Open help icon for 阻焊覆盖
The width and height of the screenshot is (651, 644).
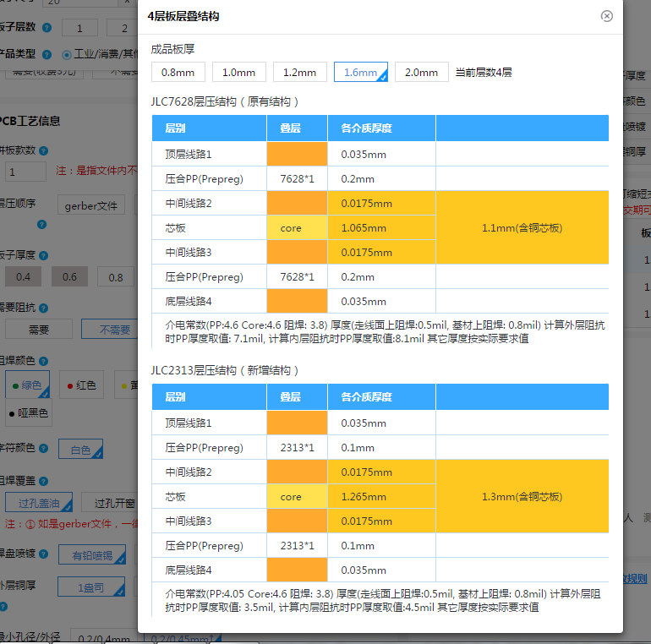(x=42, y=480)
